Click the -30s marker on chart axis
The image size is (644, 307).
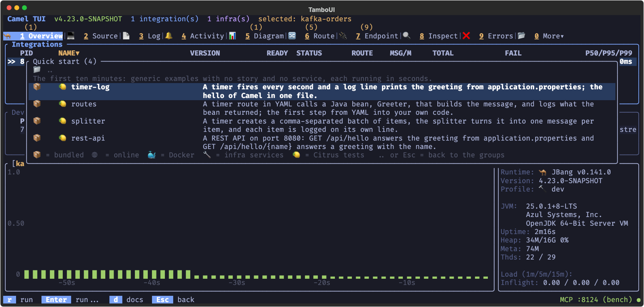pos(237,283)
